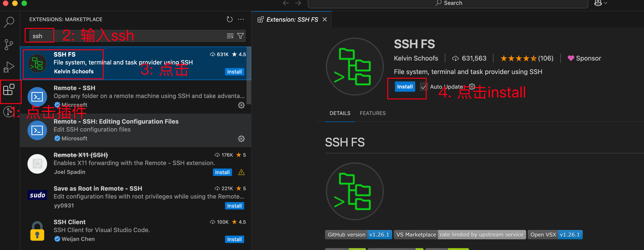The width and height of the screenshot is (644, 250).
Task: Click the title bar Search command center
Action: click(x=448, y=3)
